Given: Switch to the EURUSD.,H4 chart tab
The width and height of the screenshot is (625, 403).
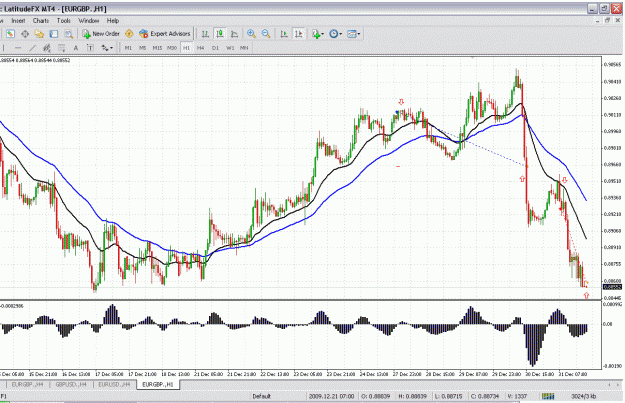Looking at the screenshot, I should 114,385.
